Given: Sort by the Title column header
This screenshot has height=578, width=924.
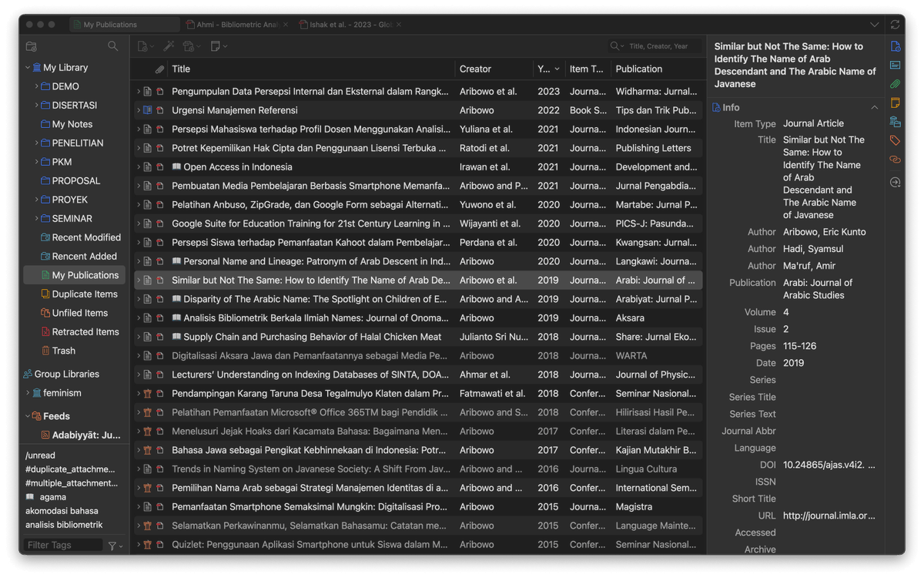Looking at the screenshot, I should click(311, 69).
